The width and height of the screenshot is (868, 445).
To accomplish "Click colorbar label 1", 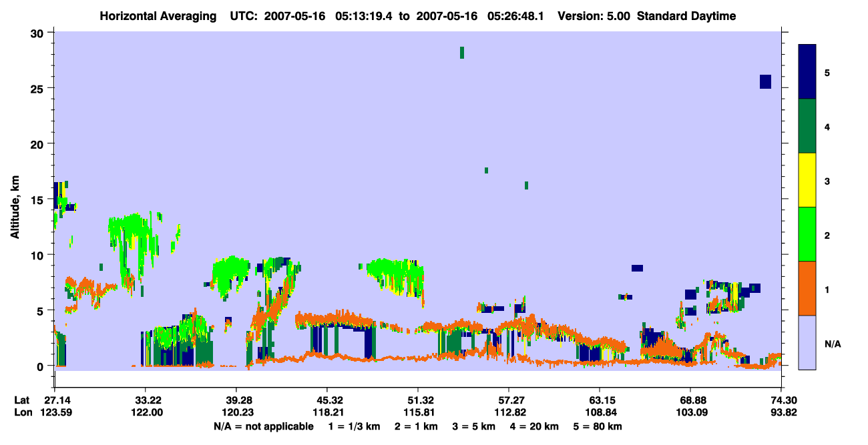I will tap(828, 289).
